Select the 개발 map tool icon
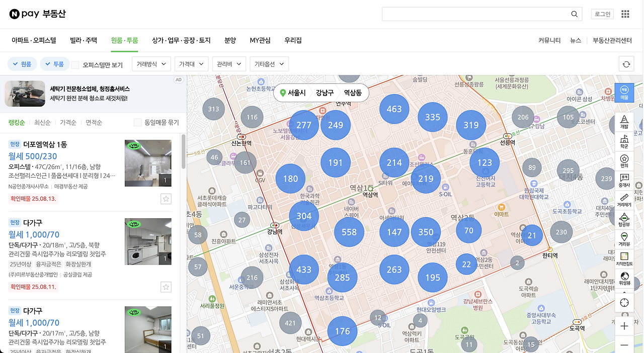 pos(624,122)
